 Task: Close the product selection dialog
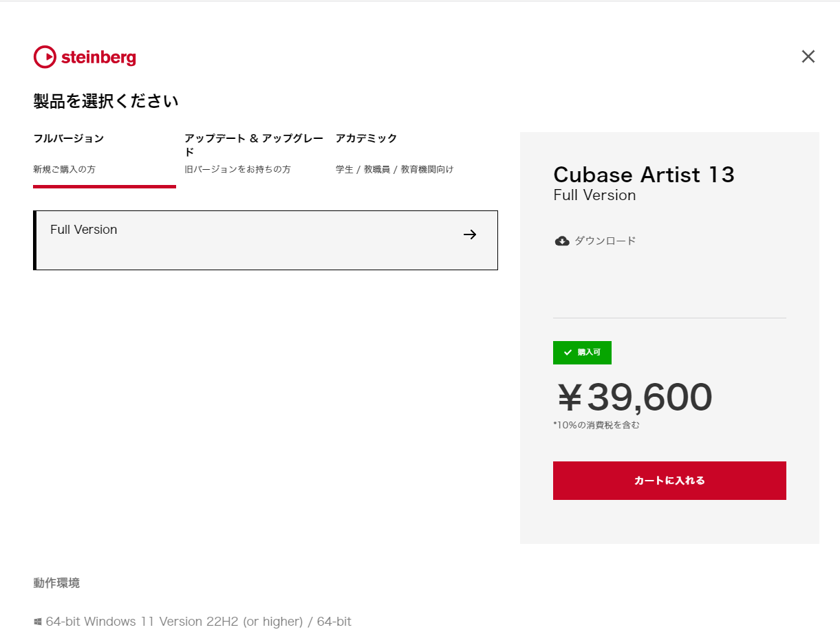pos(808,56)
